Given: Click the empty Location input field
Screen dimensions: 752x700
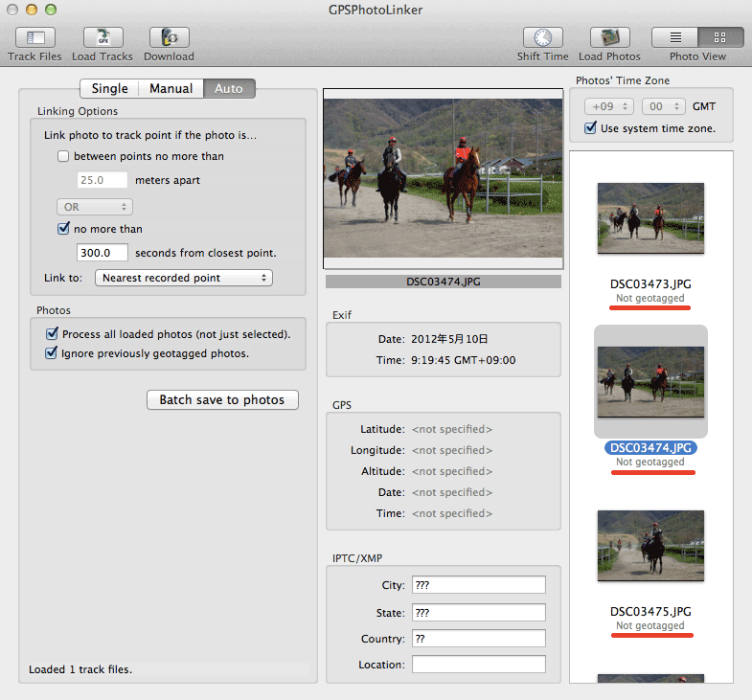Looking at the screenshot, I should click(479, 665).
